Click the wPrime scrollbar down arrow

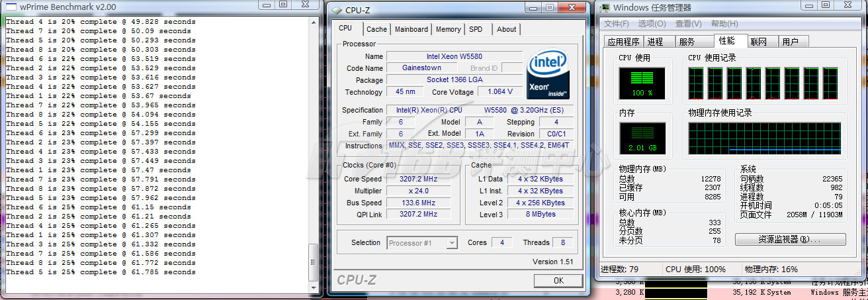tap(314, 287)
